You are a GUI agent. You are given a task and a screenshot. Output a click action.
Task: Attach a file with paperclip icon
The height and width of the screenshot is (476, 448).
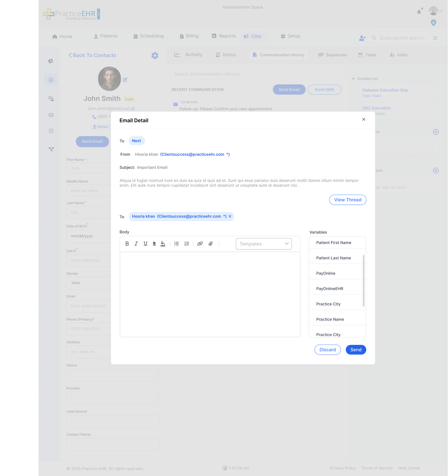point(210,244)
